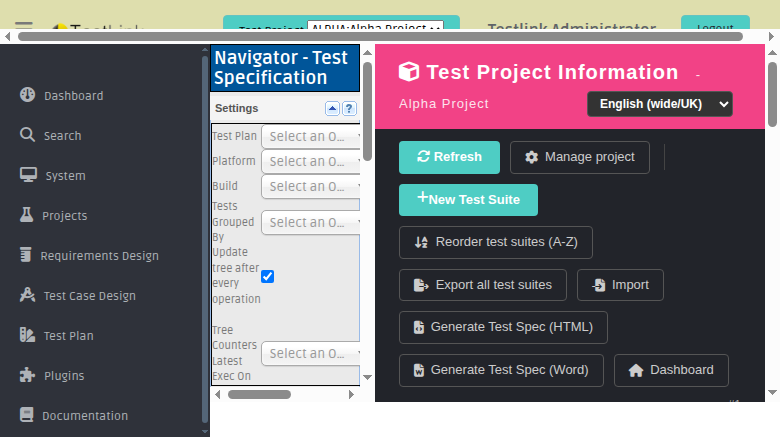Click the Word file icon on Generate Test Spec
Screen dimensions: 780x437
tap(419, 370)
